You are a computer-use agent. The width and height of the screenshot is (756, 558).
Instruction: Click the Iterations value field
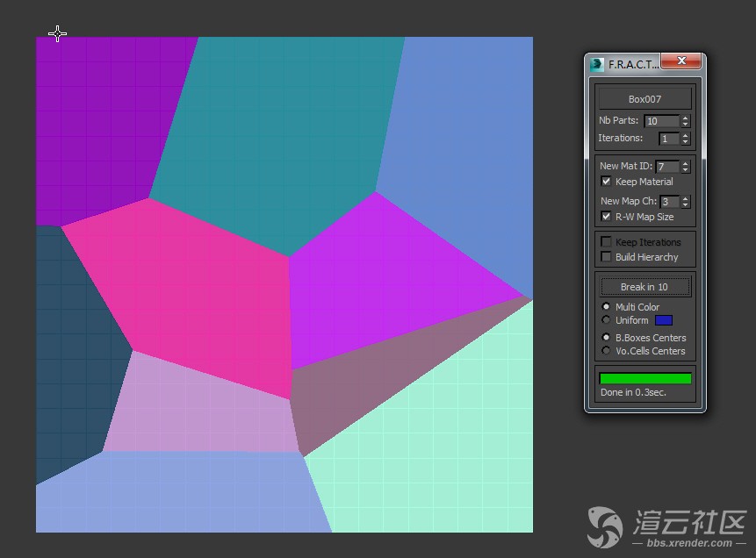point(669,139)
